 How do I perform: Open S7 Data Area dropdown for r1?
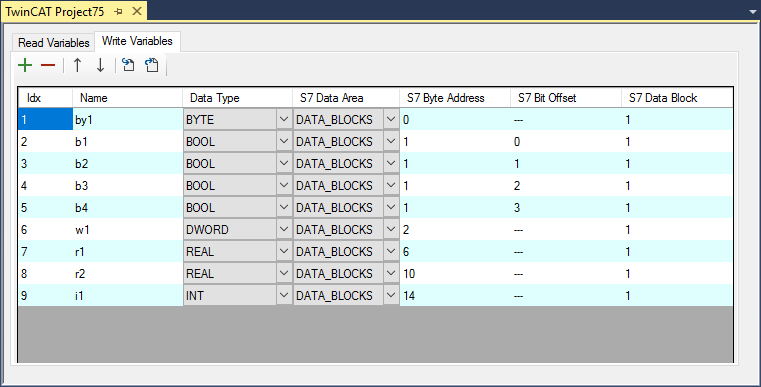391,252
